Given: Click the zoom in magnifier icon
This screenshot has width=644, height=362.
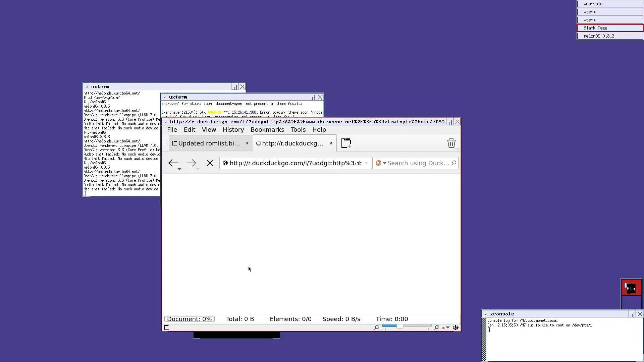Looking at the screenshot, I should tap(437, 327).
